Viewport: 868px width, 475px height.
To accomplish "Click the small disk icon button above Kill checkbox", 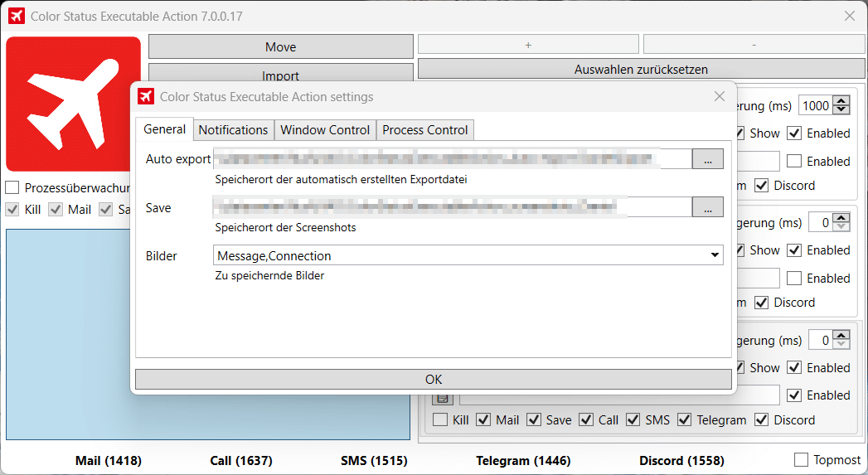I will coord(443,398).
